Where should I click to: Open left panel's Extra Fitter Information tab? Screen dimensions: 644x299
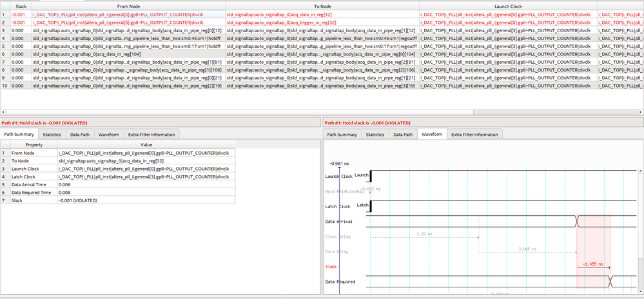[151, 135]
